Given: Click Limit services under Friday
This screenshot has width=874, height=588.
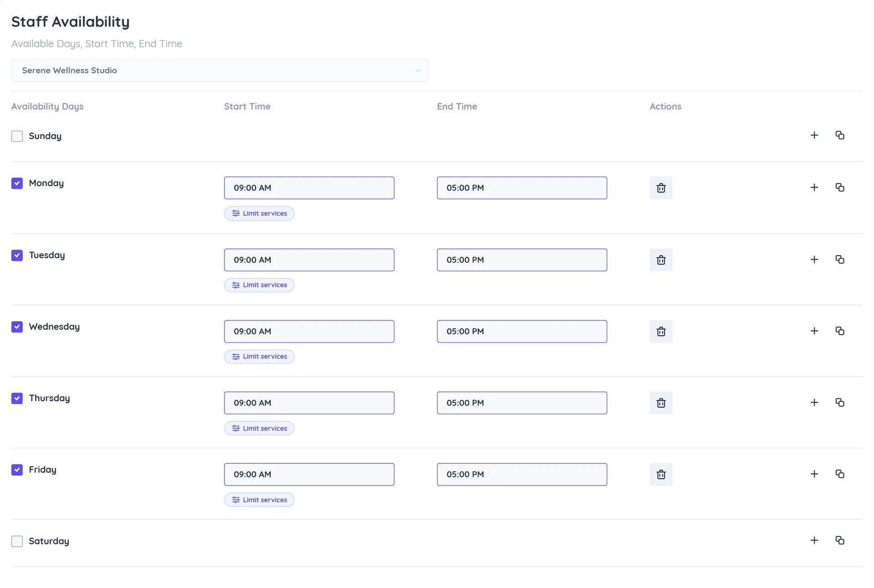Looking at the screenshot, I should 259,500.
